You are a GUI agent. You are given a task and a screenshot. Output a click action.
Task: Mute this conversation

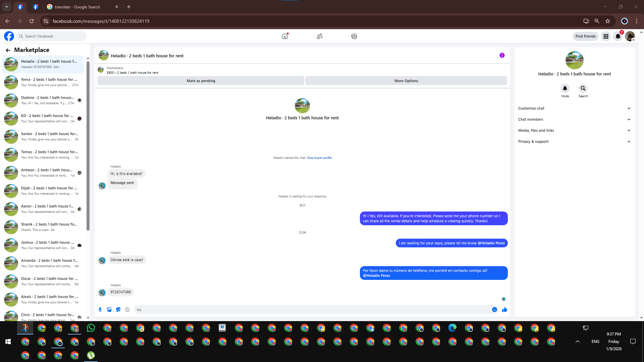565,88
